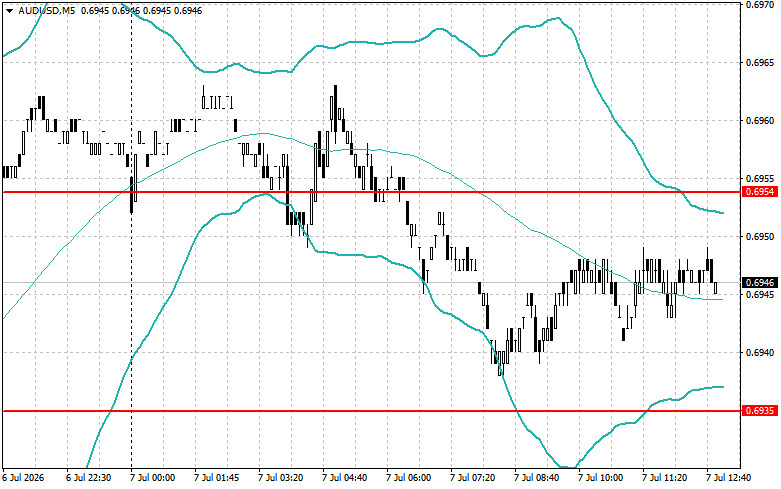The width and height of the screenshot is (781, 489).
Task: Click the 7 Jul 03:20 time label
Action: (281, 478)
